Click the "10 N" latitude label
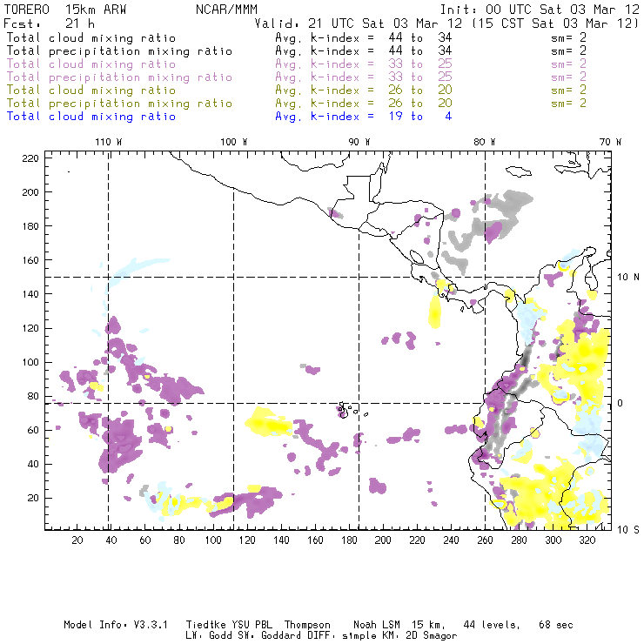Image resolution: width=644 pixels, height=644 pixels. point(628,278)
